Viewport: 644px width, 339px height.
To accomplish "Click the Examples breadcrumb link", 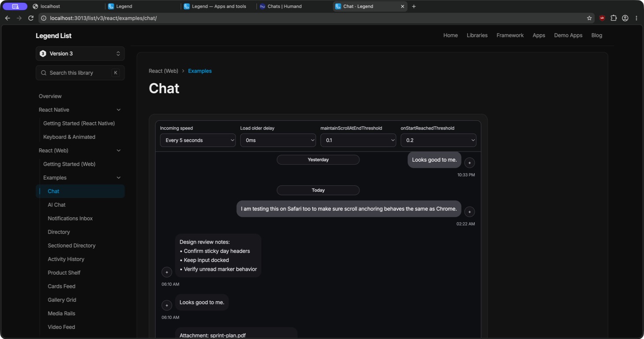I will [x=200, y=71].
